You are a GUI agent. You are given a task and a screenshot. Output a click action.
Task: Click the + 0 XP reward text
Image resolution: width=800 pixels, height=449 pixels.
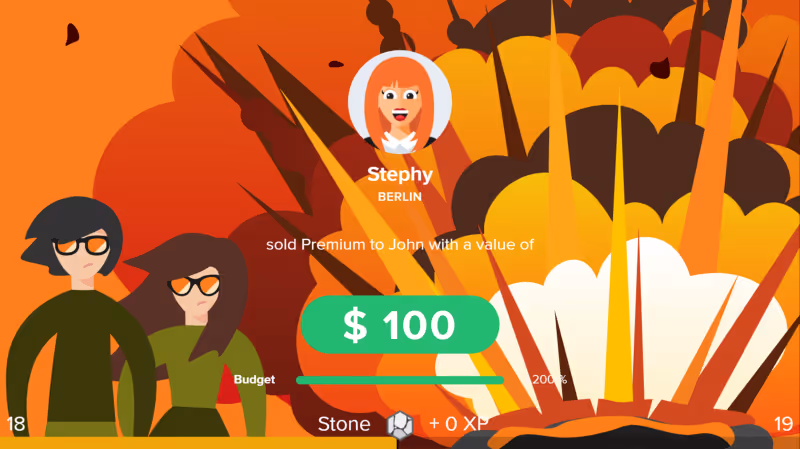[x=458, y=424]
